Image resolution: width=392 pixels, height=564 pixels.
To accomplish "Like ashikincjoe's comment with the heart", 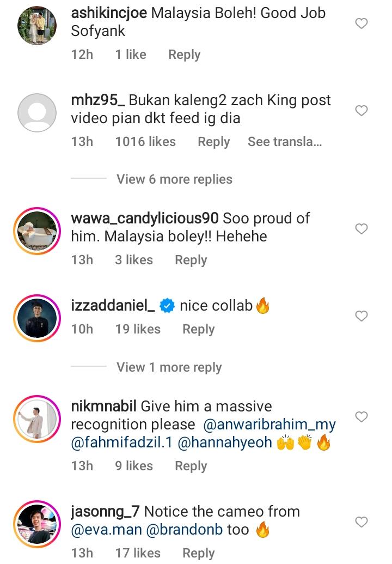I will point(362,23).
